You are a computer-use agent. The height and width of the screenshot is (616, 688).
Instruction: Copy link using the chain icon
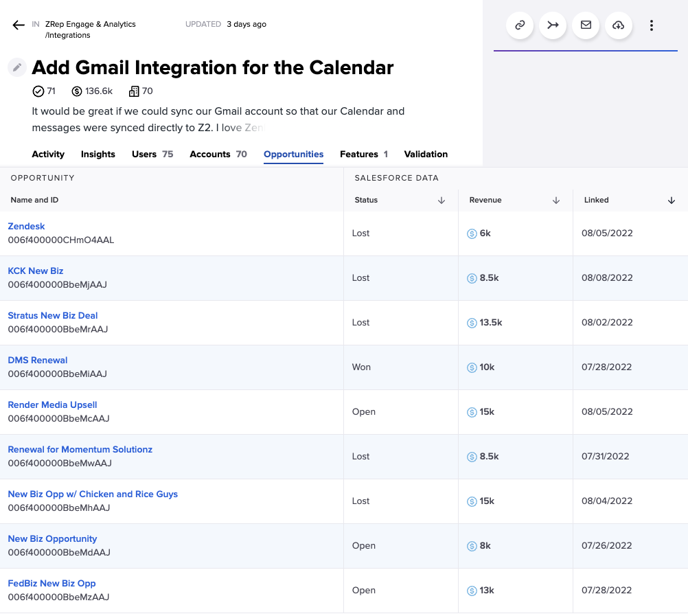tap(520, 25)
